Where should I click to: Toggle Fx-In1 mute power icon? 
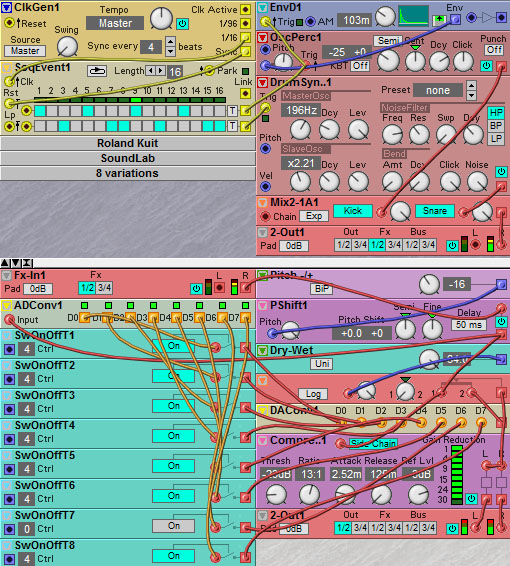click(x=196, y=288)
